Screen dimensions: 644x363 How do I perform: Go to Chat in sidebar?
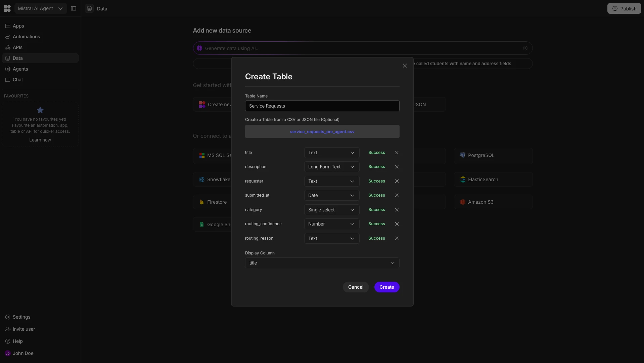click(40, 80)
